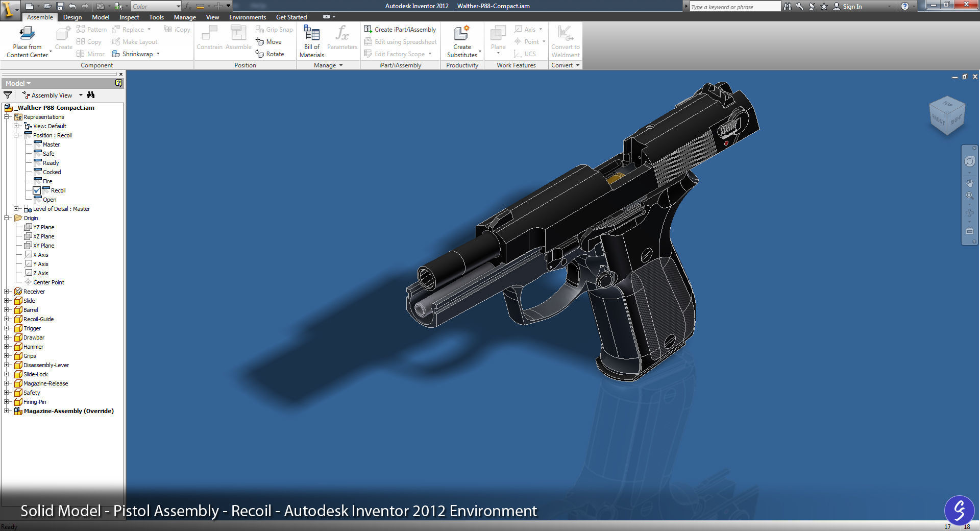Select the Move component tool
Viewport: 980px width, 531px height.
point(268,42)
